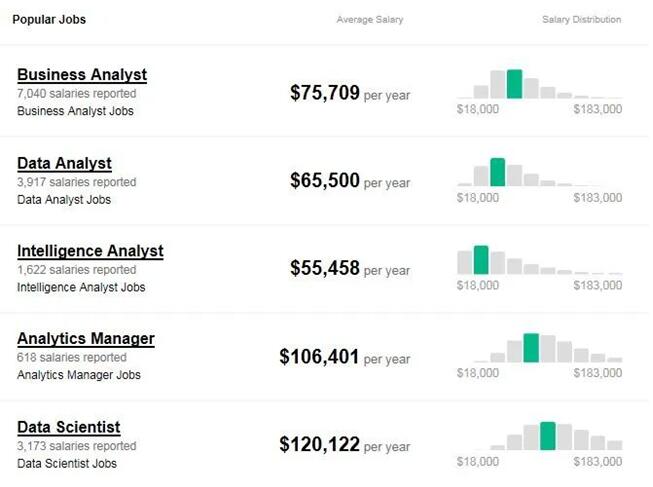Click the Data Analyst Jobs link
The height and width of the screenshot is (487, 653).
click(x=64, y=199)
